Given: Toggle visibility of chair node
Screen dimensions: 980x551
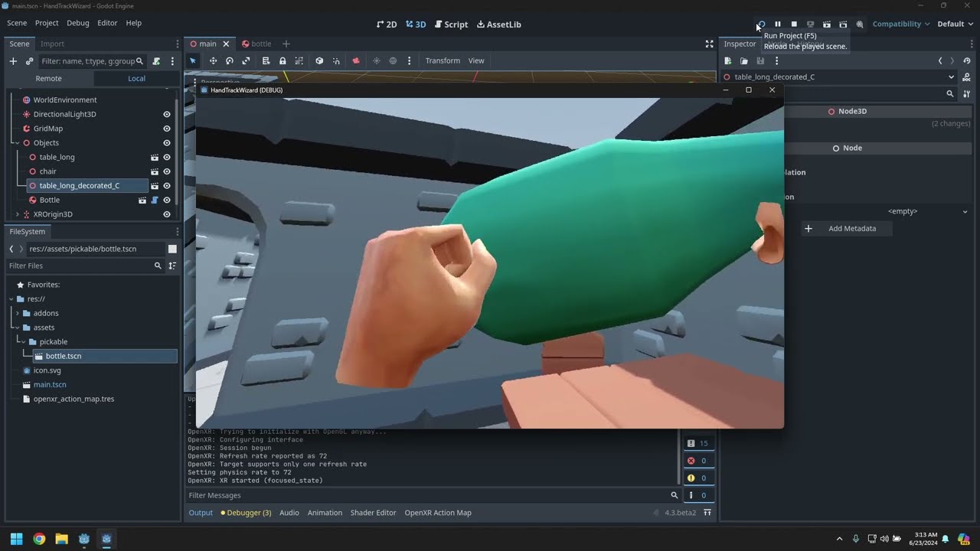Looking at the screenshot, I should coord(167,171).
